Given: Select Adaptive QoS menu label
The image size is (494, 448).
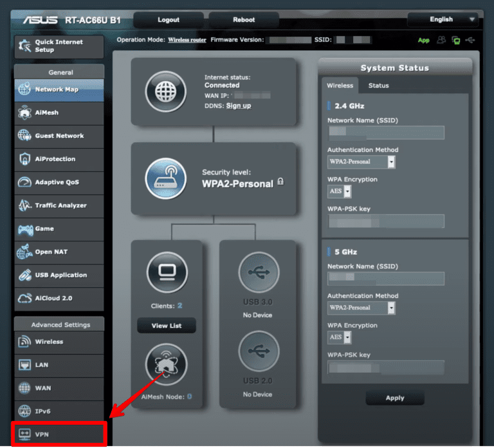Looking at the screenshot, I should pyautogui.click(x=57, y=182).
